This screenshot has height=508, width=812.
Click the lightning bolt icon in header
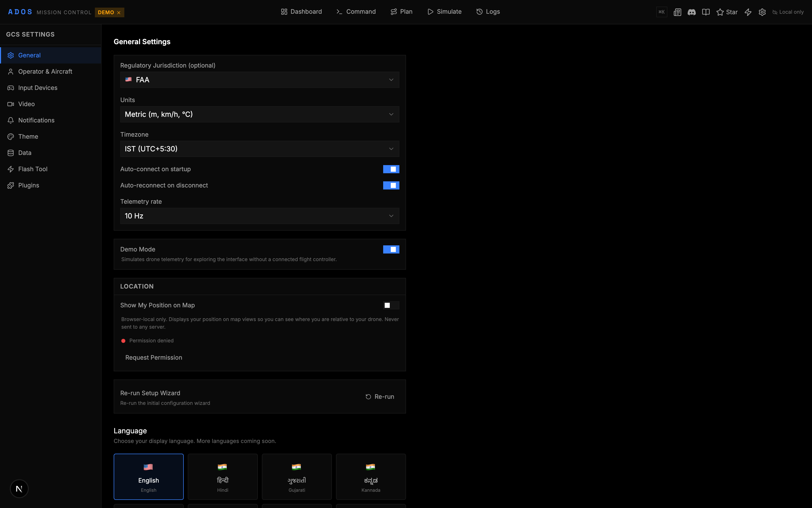coord(748,12)
